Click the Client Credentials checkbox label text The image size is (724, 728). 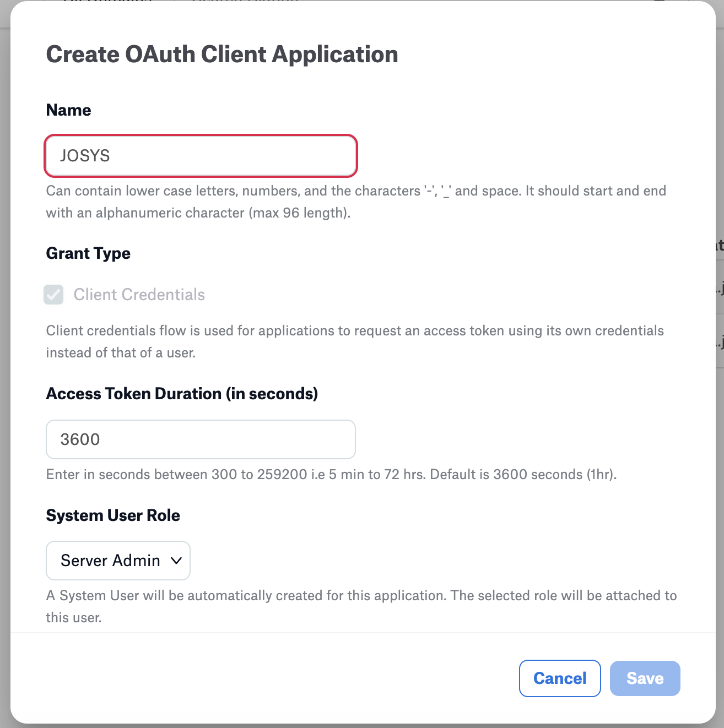tap(139, 295)
